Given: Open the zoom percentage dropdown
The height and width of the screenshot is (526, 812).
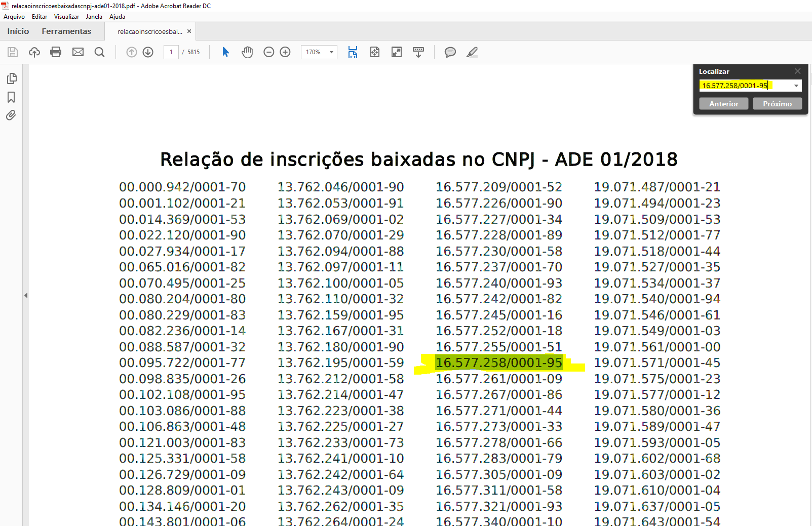Looking at the screenshot, I should 331,52.
